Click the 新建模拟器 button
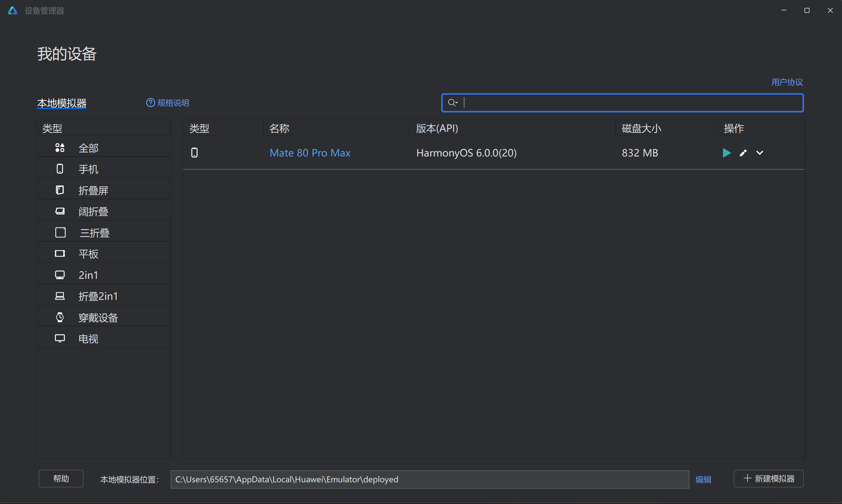 coord(769,479)
